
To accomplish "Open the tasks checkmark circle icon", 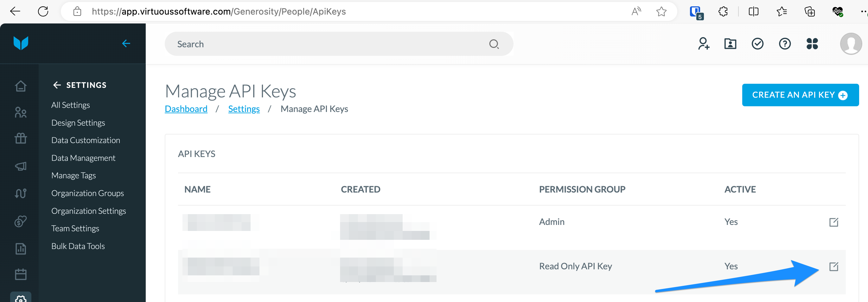I will click(757, 43).
